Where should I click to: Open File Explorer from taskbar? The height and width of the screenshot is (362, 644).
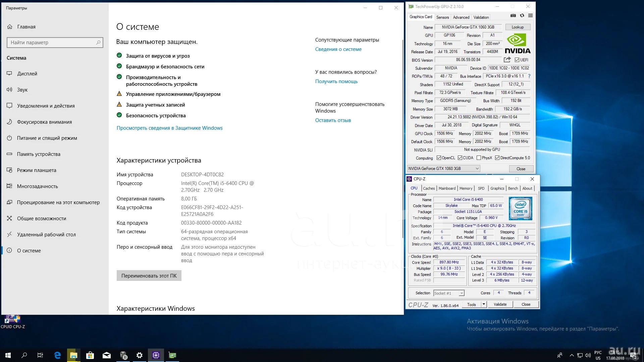[73, 355]
